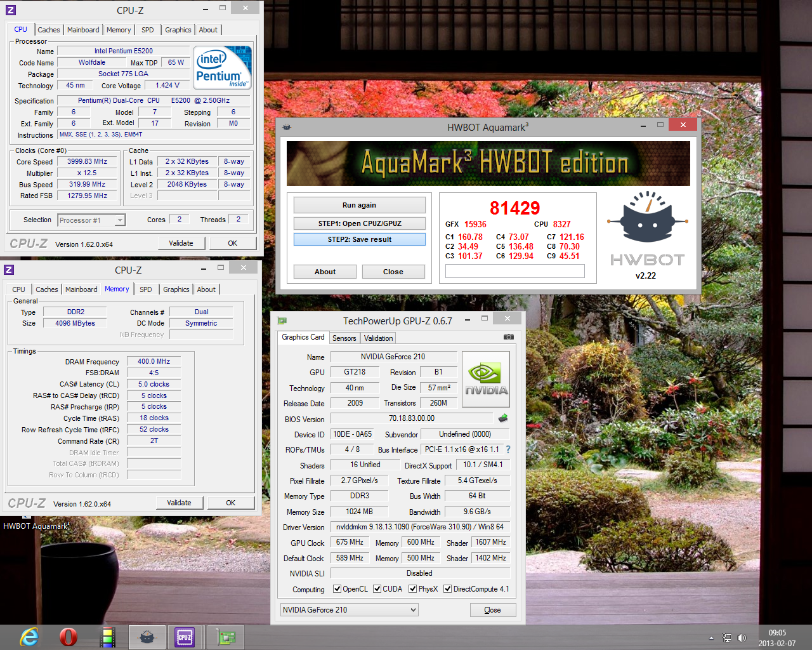Click the BIOS save chip icon in GPU-Z
The height and width of the screenshot is (650, 812).
pos(503,418)
